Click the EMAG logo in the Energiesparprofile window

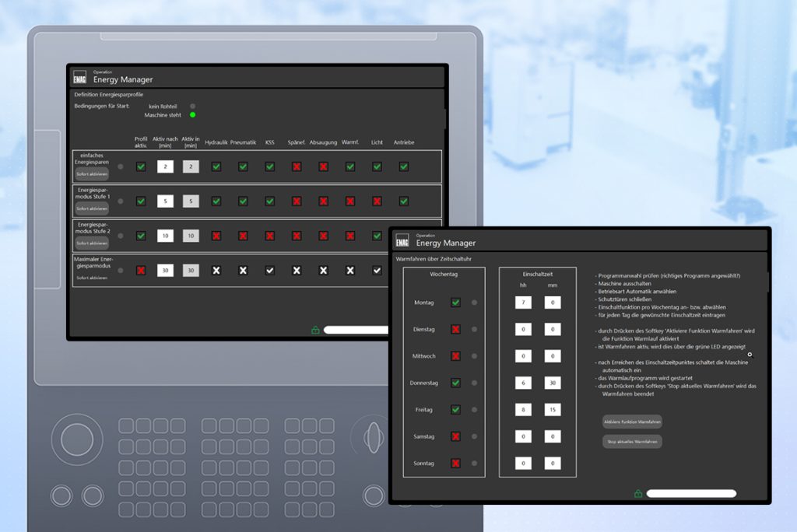(x=79, y=77)
